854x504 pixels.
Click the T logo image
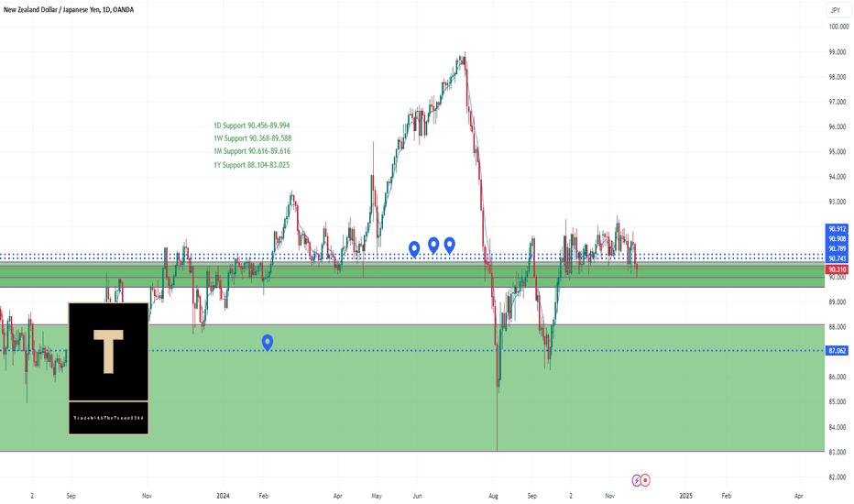tap(108, 369)
